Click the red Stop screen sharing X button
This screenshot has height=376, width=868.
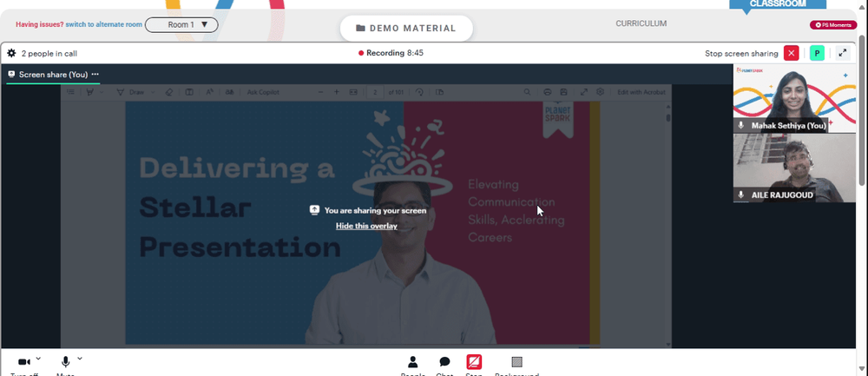(791, 53)
